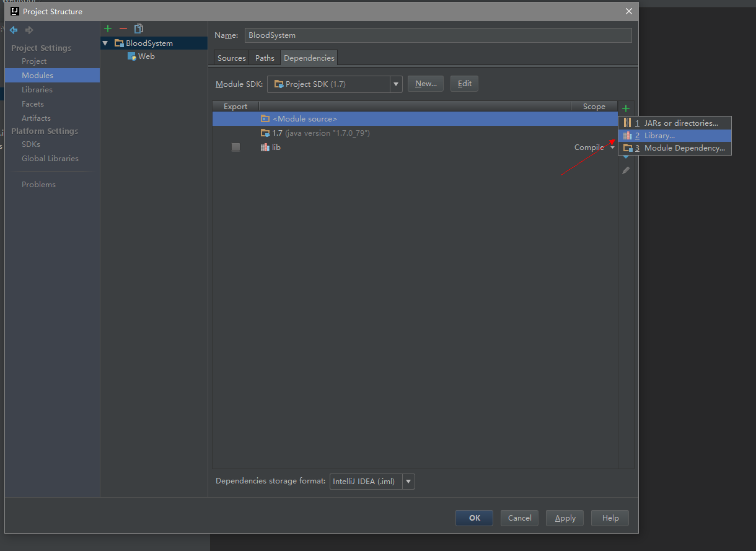The height and width of the screenshot is (551, 756).
Task: Collapse the BloodSystem module tree node
Action: [x=105, y=43]
